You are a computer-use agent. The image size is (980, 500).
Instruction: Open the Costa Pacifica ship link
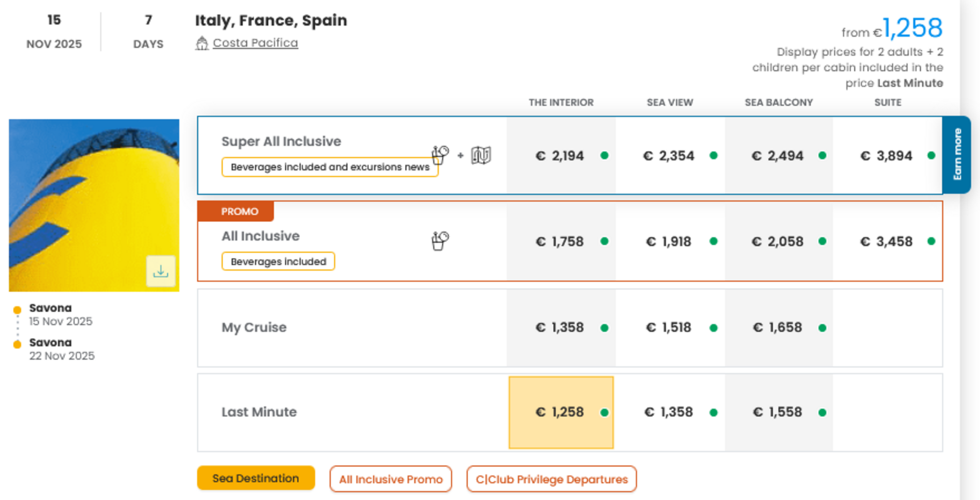point(255,43)
